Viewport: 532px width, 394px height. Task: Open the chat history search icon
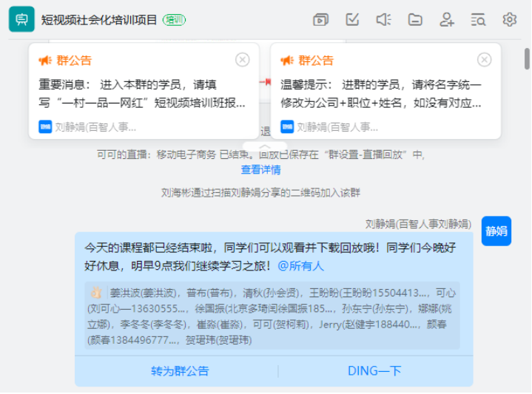pos(478,20)
